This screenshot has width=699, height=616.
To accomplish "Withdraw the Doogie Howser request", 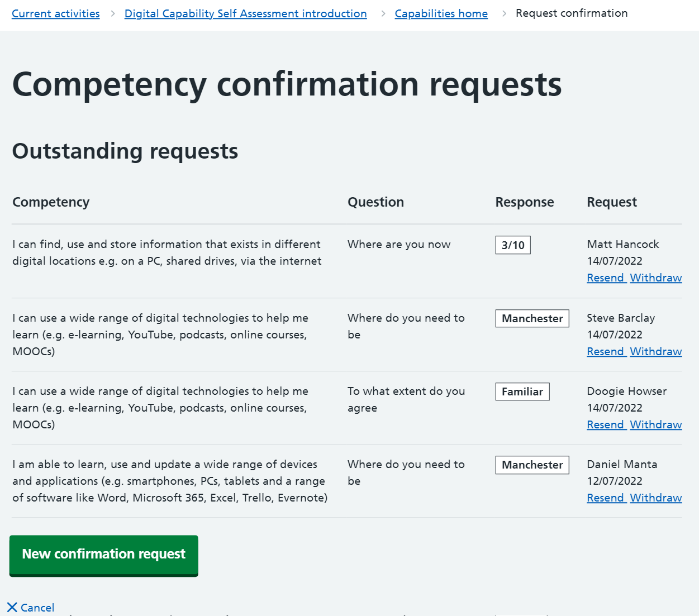I will 655,424.
